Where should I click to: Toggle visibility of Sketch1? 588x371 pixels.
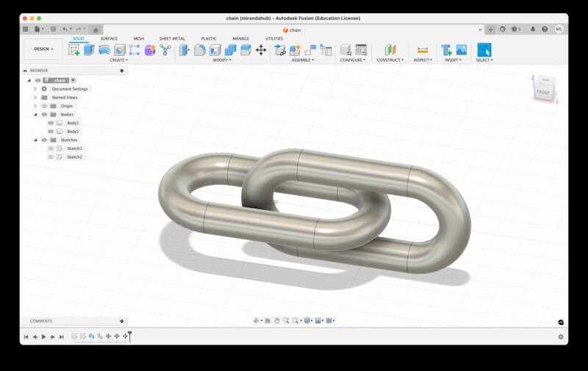point(51,148)
